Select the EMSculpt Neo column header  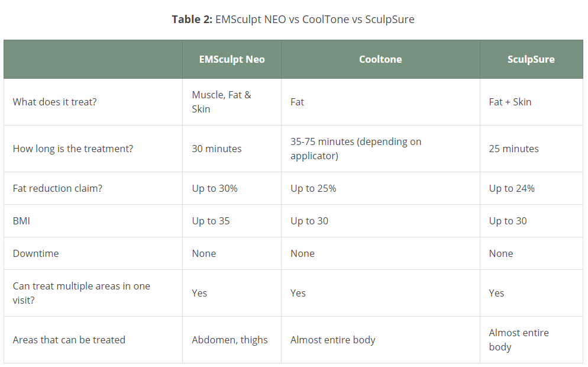point(232,59)
